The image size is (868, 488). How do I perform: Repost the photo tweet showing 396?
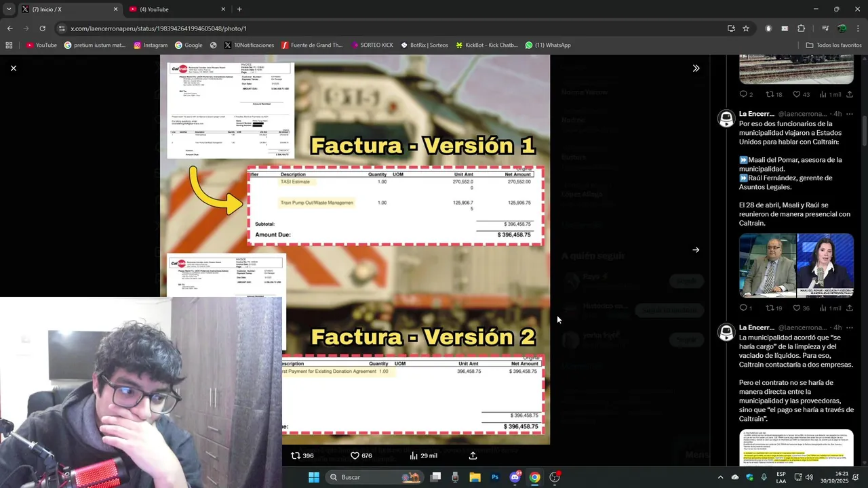(302, 455)
